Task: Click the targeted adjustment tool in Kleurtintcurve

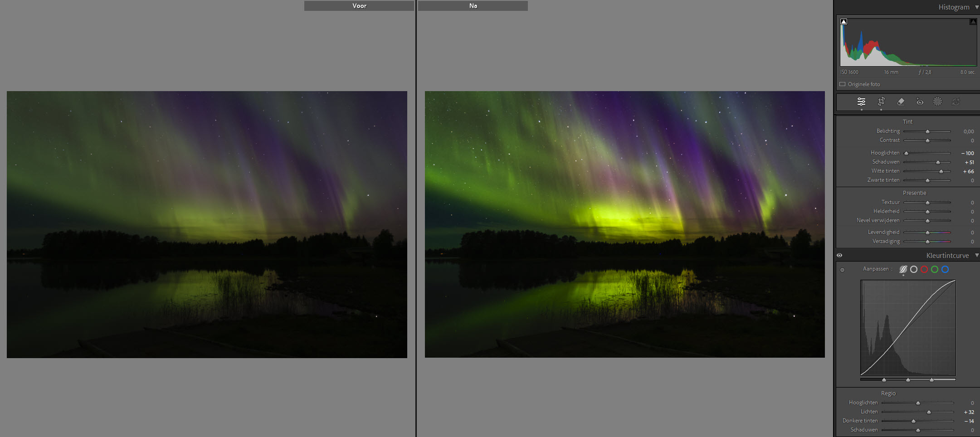Action: click(x=843, y=270)
